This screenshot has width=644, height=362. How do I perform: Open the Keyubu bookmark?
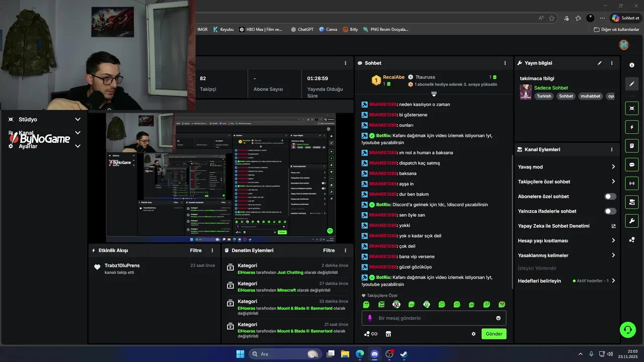[x=223, y=30]
